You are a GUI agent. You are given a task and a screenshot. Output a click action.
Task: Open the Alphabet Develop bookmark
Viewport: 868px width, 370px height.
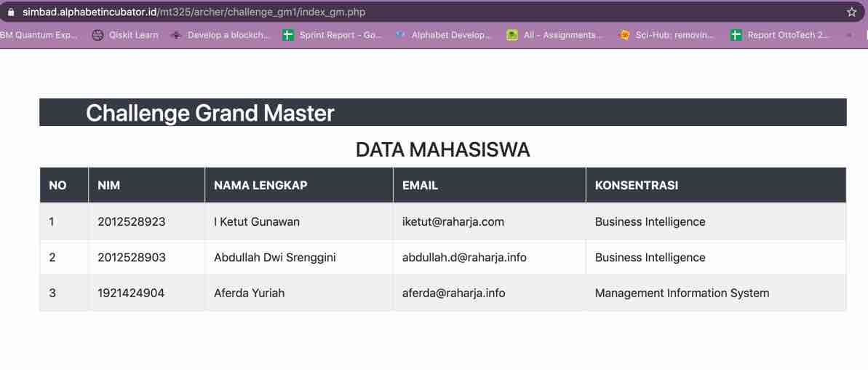[x=444, y=35]
